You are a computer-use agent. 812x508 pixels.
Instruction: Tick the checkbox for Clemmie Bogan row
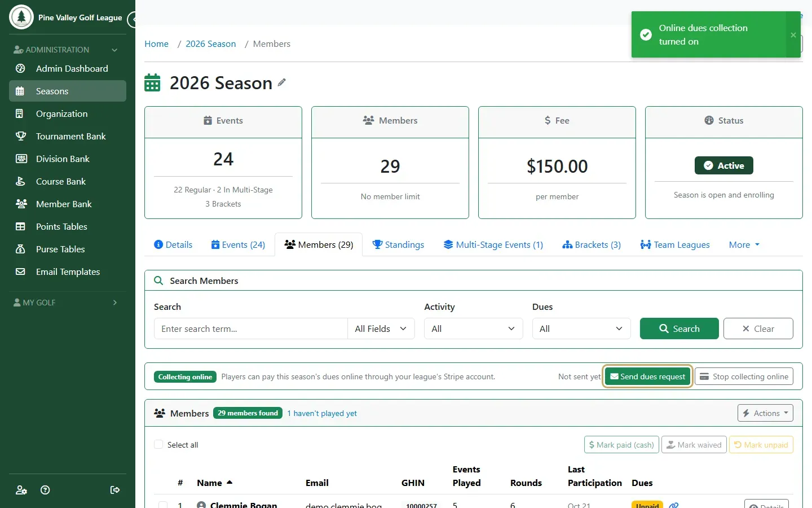(x=163, y=505)
